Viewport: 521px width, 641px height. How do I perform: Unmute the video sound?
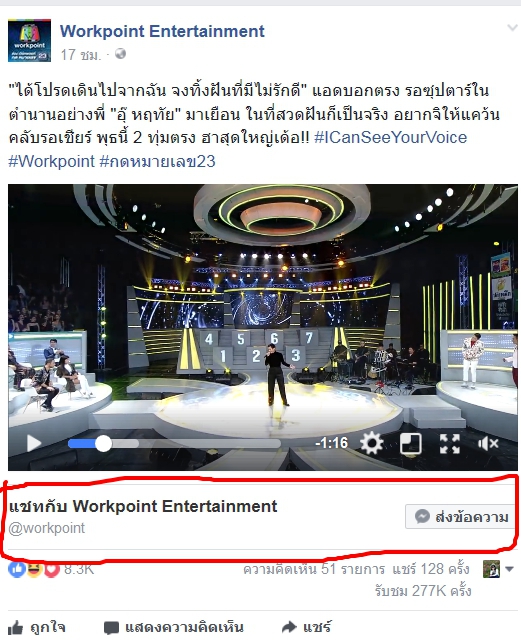point(488,443)
